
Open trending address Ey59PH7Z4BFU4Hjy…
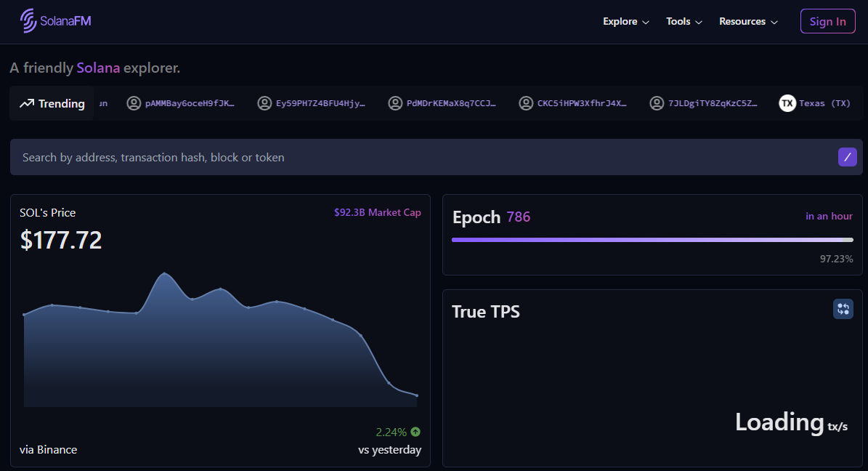(x=320, y=103)
